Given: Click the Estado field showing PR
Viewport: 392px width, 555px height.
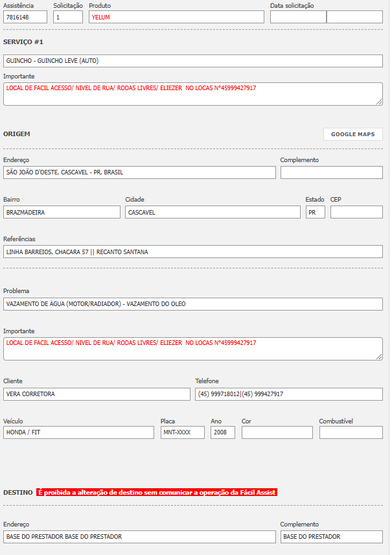Looking at the screenshot, I should click(315, 212).
